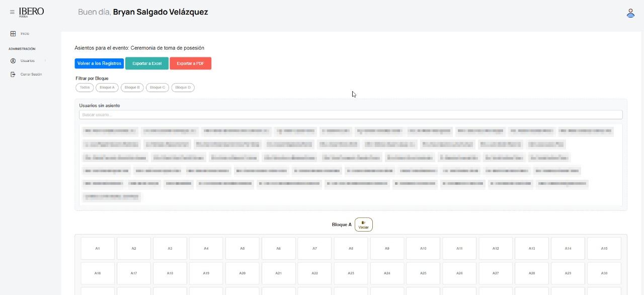Select seat A15 in Bloque A

[604, 249]
